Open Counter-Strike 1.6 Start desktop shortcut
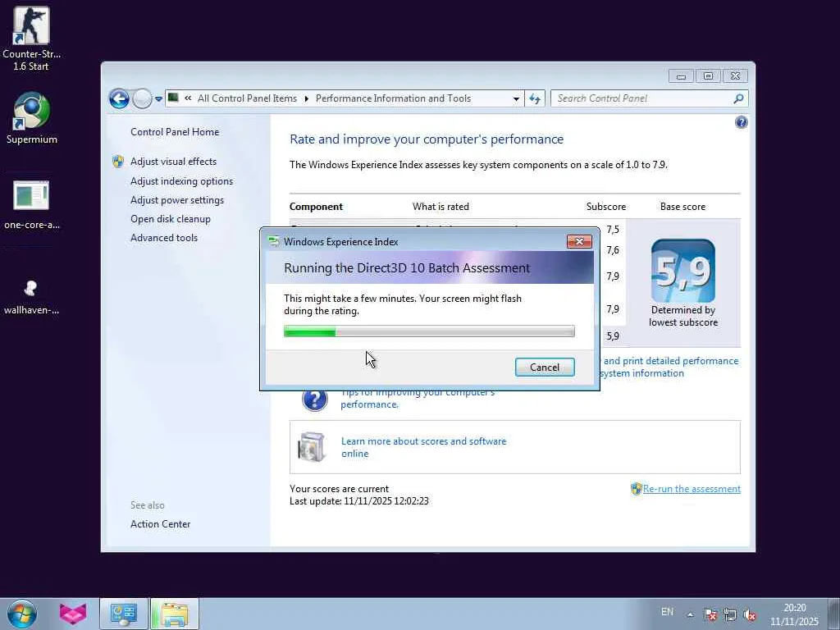The image size is (840, 630). [31, 39]
